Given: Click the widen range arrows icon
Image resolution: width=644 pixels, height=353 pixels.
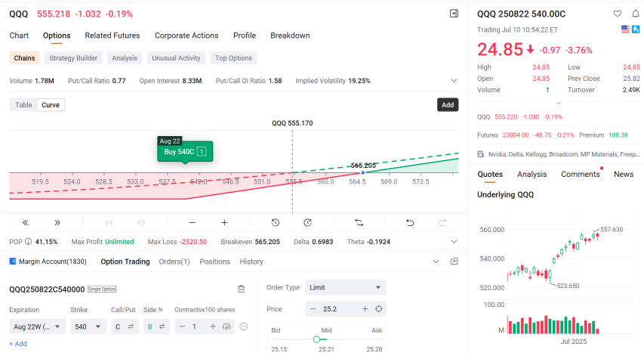Looking at the screenshot, I should pos(141,222).
